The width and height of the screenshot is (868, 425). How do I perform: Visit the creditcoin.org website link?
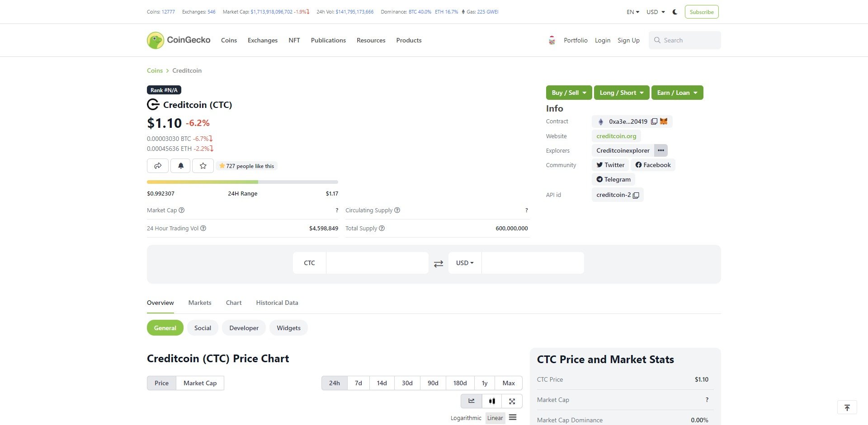click(x=616, y=136)
